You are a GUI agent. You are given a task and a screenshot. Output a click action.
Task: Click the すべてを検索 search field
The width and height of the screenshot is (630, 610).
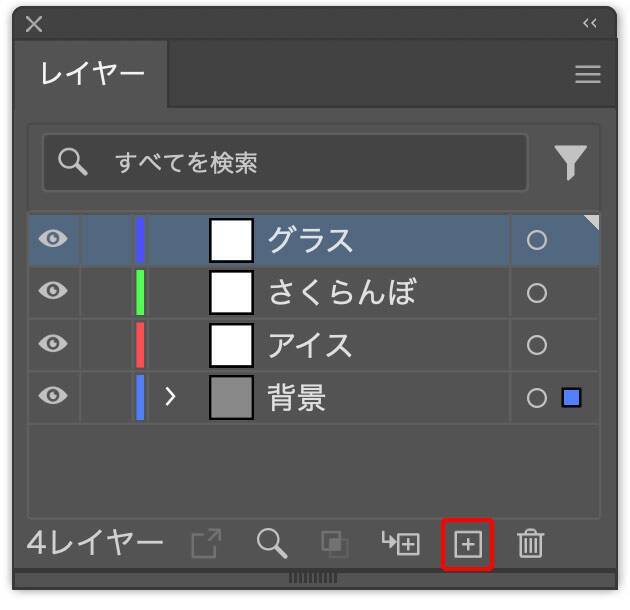pyautogui.click(x=300, y=162)
